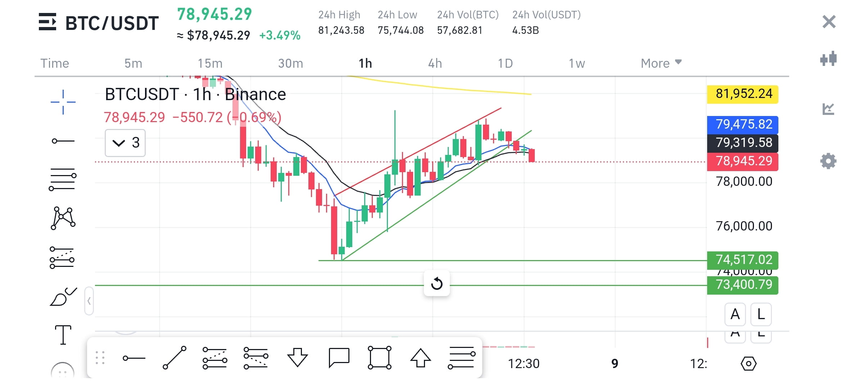Pick trend line tool from favorites toolbar
Image resolution: width=868 pixels, height=389 pixels.
[175, 358]
